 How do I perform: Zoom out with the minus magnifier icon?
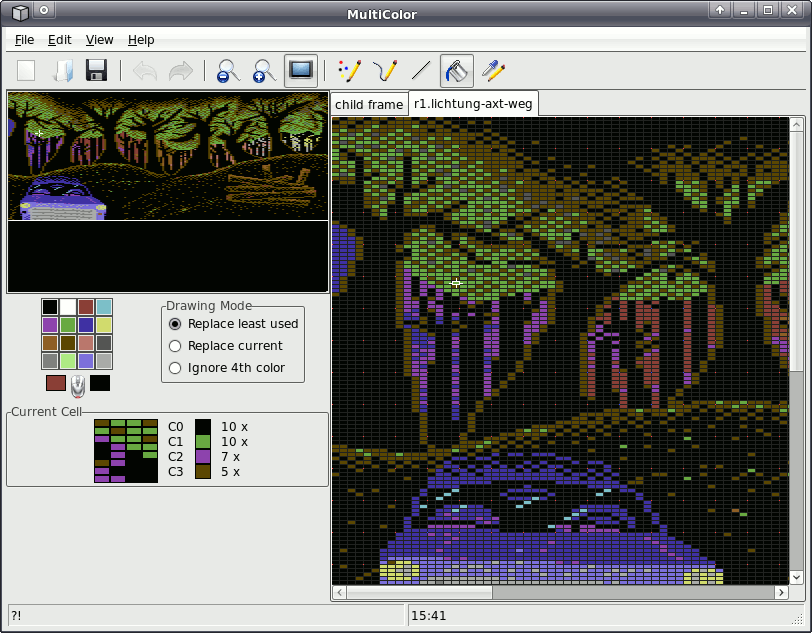click(228, 70)
